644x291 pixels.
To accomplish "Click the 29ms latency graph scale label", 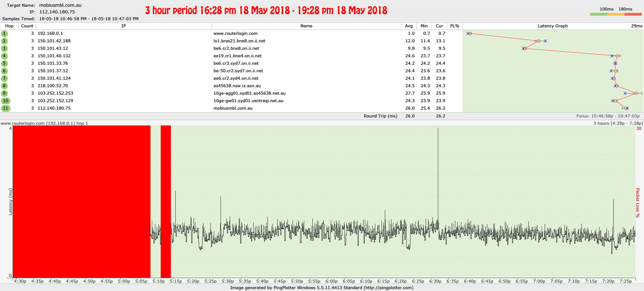I will click(637, 26).
